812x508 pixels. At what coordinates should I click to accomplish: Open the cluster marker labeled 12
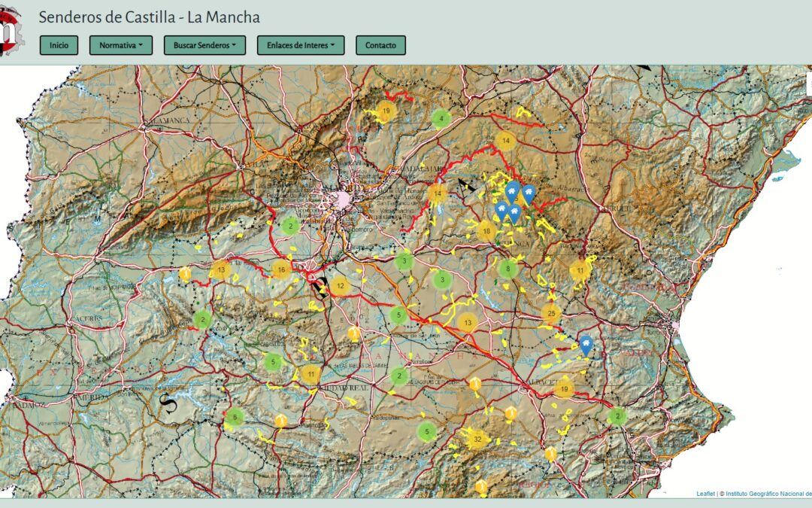[x=340, y=285]
